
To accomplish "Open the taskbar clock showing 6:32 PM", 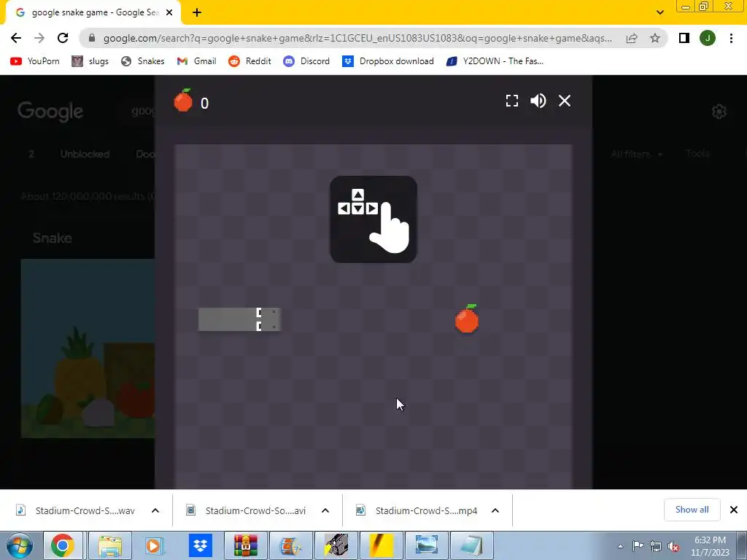I will (711, 545).
